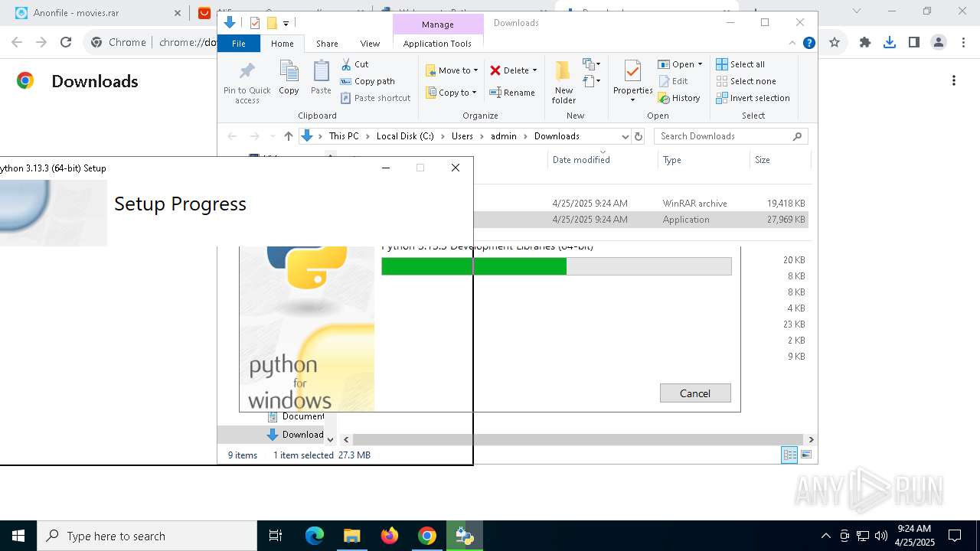Sort by Date modified column header
Screen dimensions: 980x551
[x=581, y=160]
